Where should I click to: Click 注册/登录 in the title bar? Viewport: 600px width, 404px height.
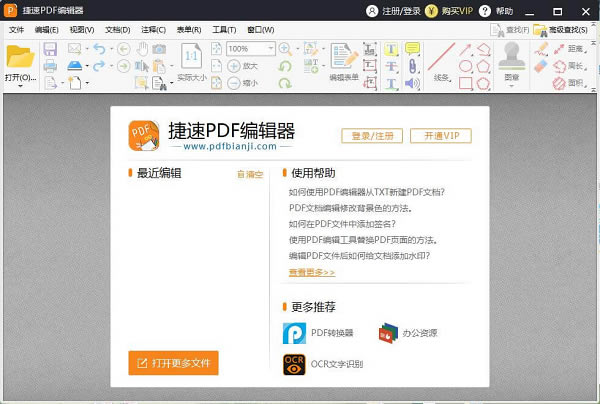pyautogui.click(x=393, y=11)
